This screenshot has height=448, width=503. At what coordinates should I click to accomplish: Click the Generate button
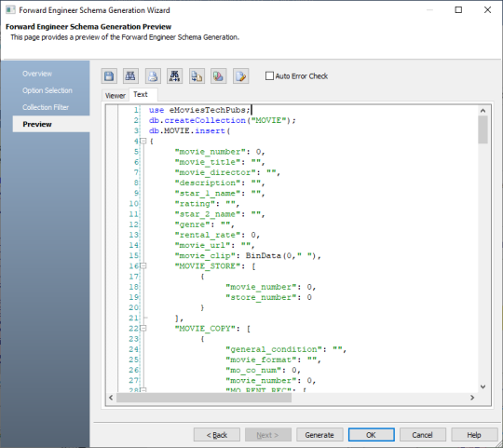click(x=319, y=435)
